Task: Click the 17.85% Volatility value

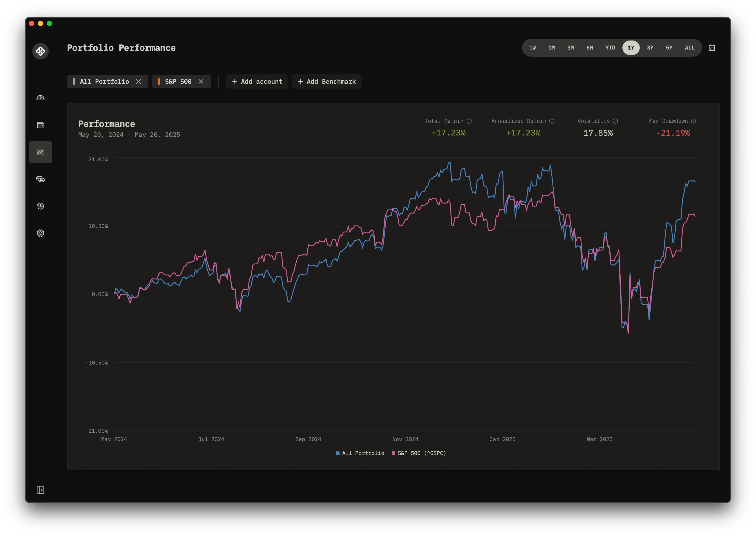Action: [x=598, y=133]
